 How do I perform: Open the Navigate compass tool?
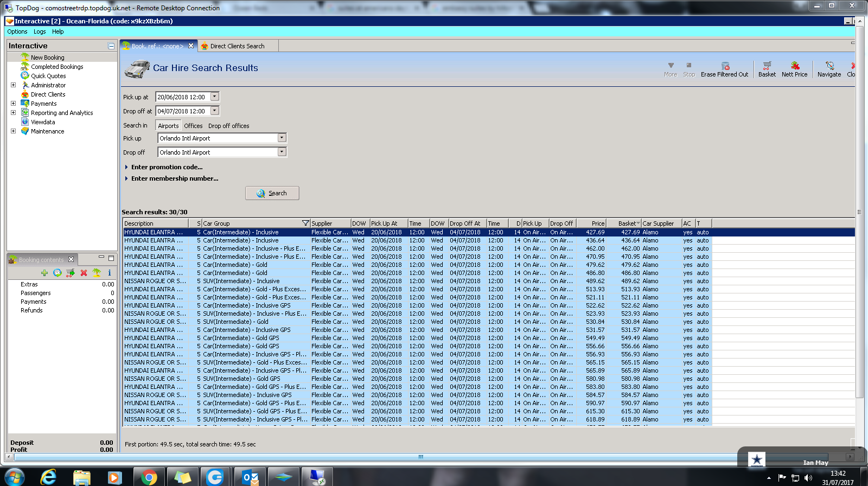click(829, 66)
